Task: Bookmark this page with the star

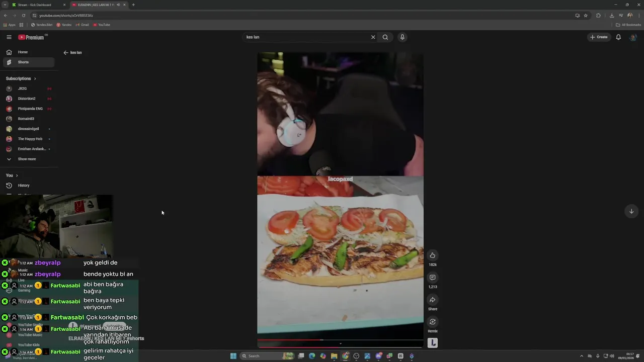Action: tap(586, 16)
